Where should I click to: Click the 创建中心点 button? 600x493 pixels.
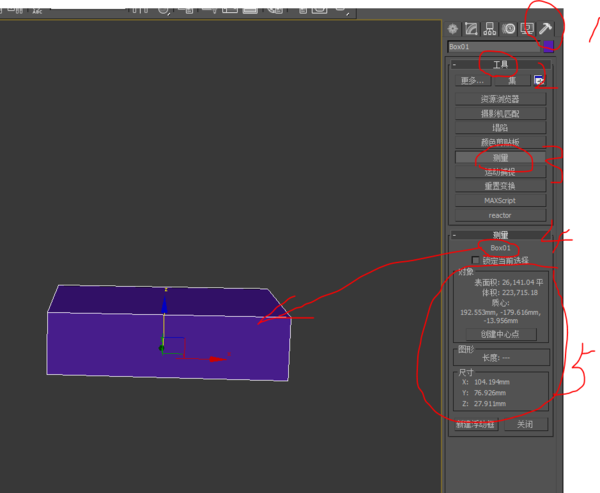click(501, 334)
